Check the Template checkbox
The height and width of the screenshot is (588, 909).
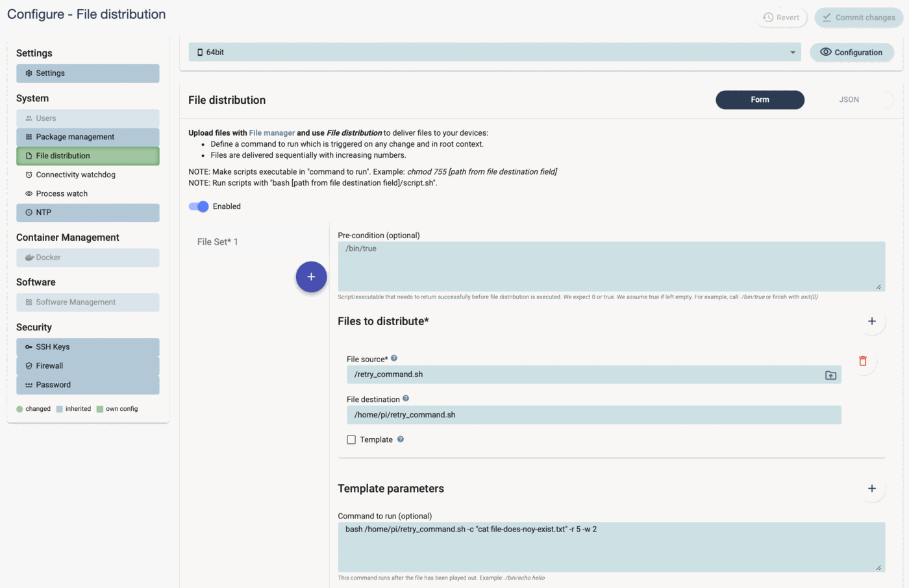[351, 439]
